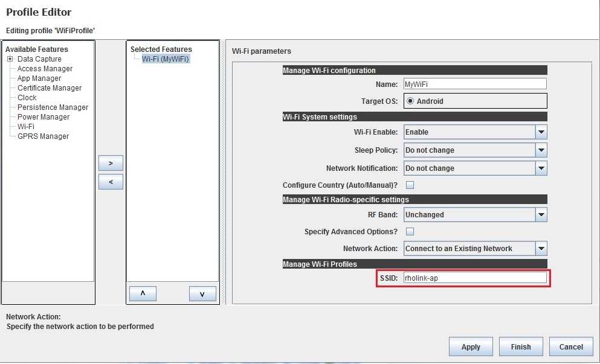
Task: Click the remove feature left-arrow button
Action: 111,182
